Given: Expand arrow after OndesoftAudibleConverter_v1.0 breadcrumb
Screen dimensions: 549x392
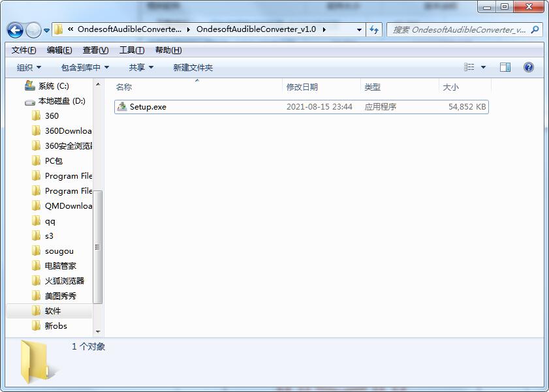Looking at the screenshot, I should (324, 30).
